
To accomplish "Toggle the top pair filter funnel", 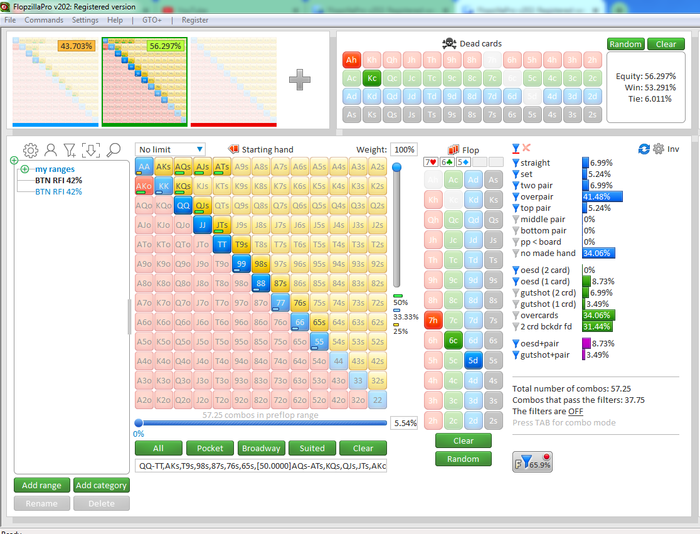I will [516, 208].
